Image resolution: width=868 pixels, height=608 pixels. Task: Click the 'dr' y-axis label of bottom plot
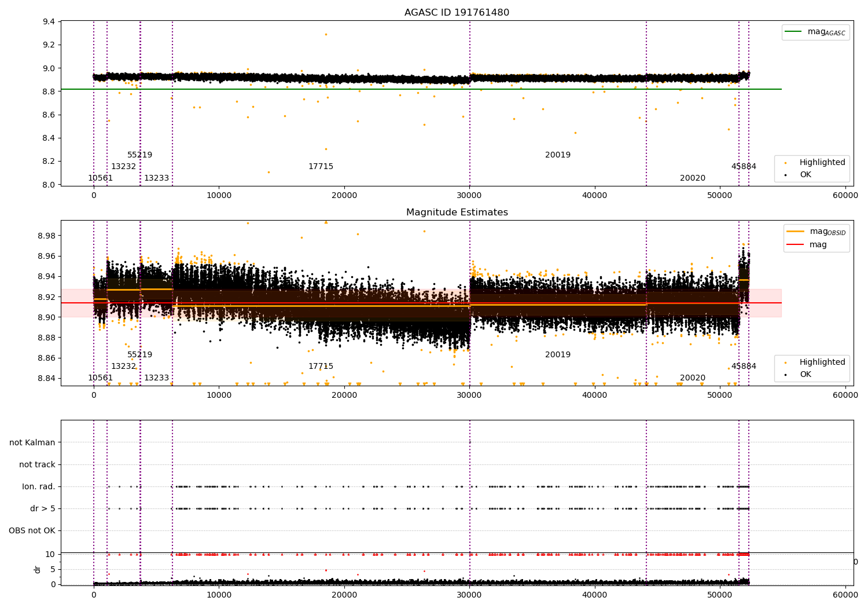pos(38,569)
